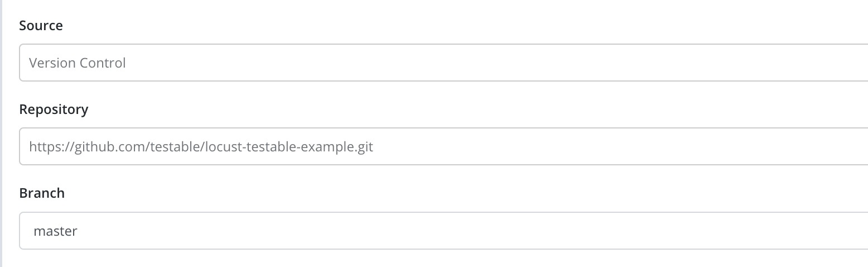
Task: Place cursor on the word master
Action: point(55,231)
